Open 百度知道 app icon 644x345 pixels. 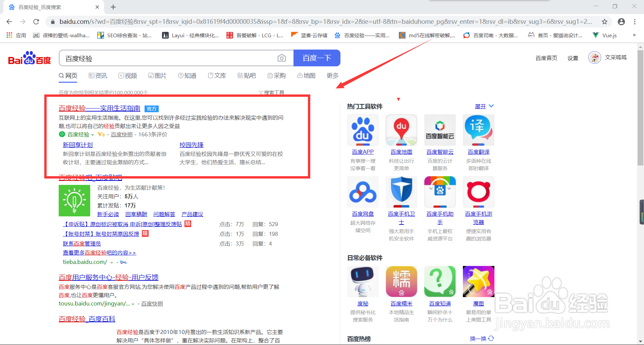tap(440, 282)
